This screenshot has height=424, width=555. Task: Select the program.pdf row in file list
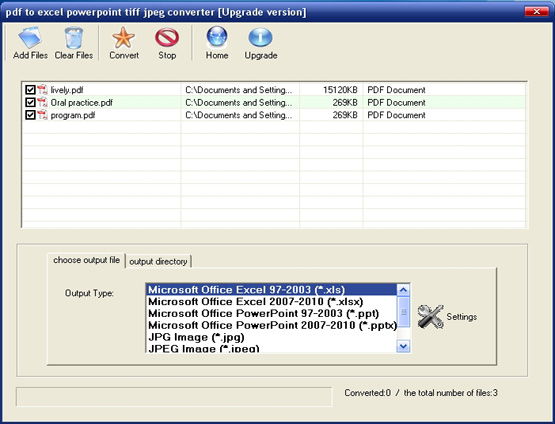pos(274,115)
